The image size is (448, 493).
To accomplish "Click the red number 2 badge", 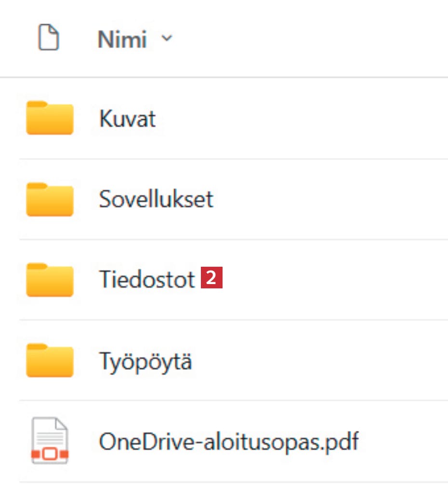I will pyautogui.click(x=212, y=278).
